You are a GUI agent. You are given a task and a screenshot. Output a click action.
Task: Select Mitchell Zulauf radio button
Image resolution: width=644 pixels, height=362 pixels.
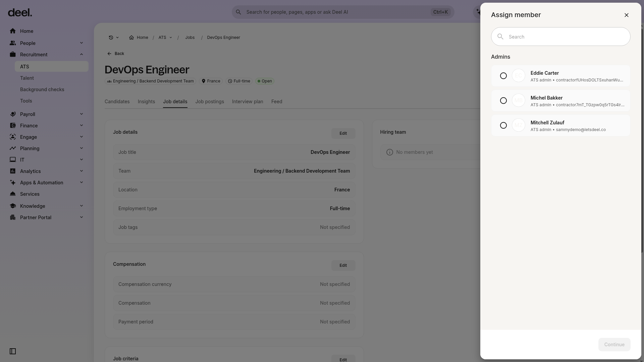(503, 125)
